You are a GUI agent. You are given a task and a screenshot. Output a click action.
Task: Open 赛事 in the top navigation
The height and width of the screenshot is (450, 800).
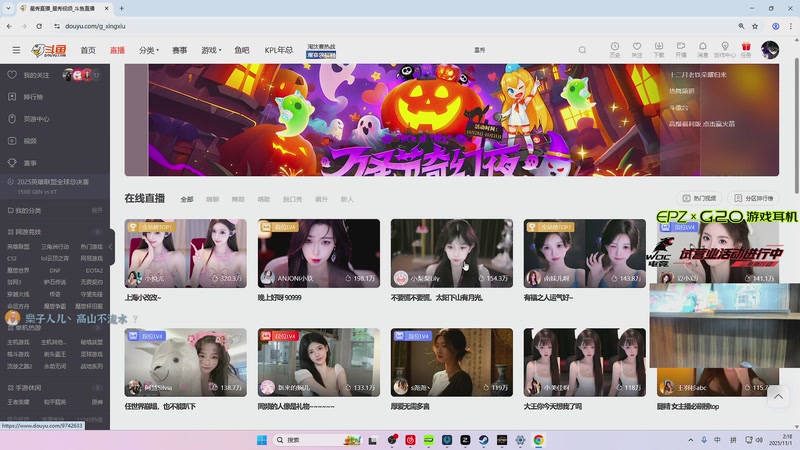tap(180, 50)
